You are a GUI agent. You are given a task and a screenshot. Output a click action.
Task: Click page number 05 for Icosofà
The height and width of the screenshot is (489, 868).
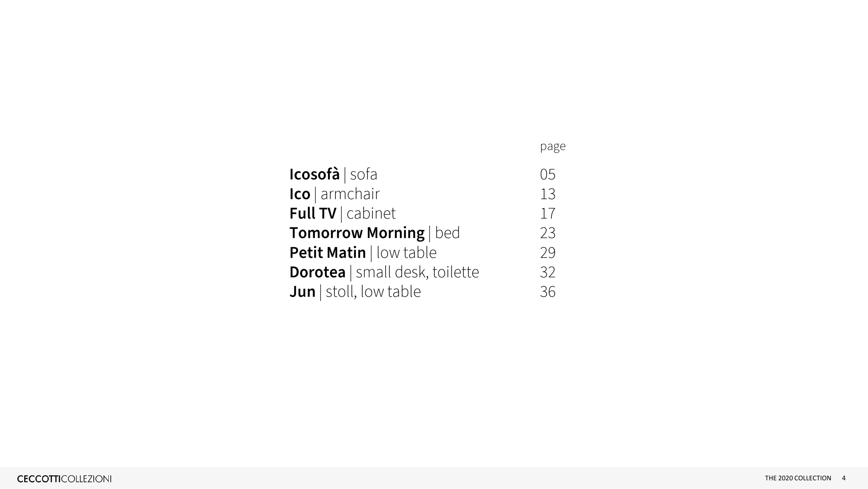[x=548, y=174]
